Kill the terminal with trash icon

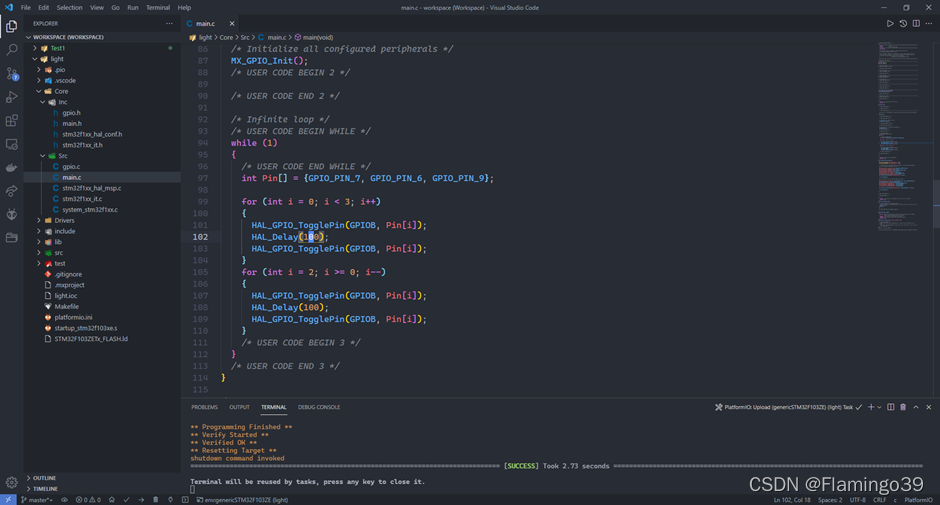coord(903,407)
